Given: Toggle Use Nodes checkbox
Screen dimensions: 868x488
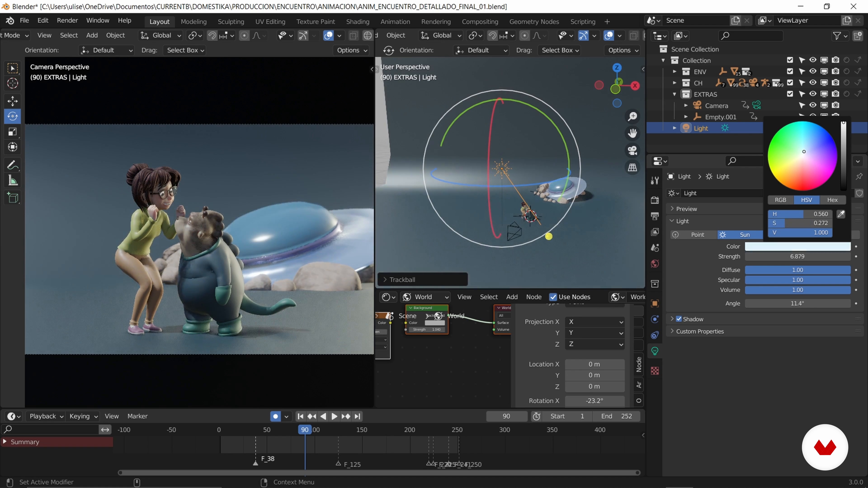Looking at the screenshot, I should click(553, 297).
